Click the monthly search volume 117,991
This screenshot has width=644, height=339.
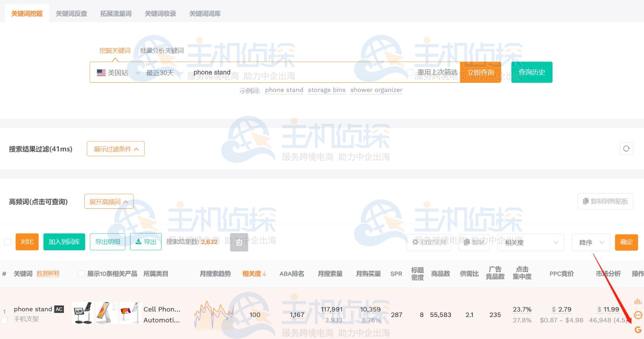(332, 309)
